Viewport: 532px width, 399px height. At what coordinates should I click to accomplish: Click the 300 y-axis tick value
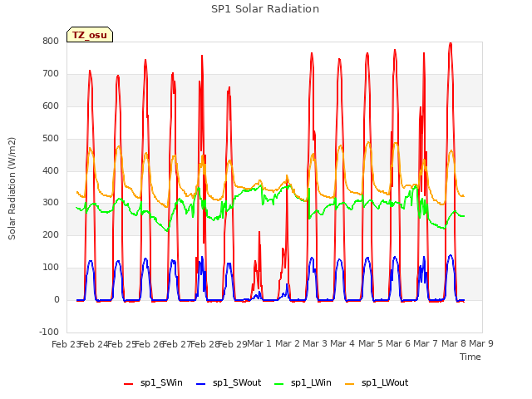click(x=51, y=203)
